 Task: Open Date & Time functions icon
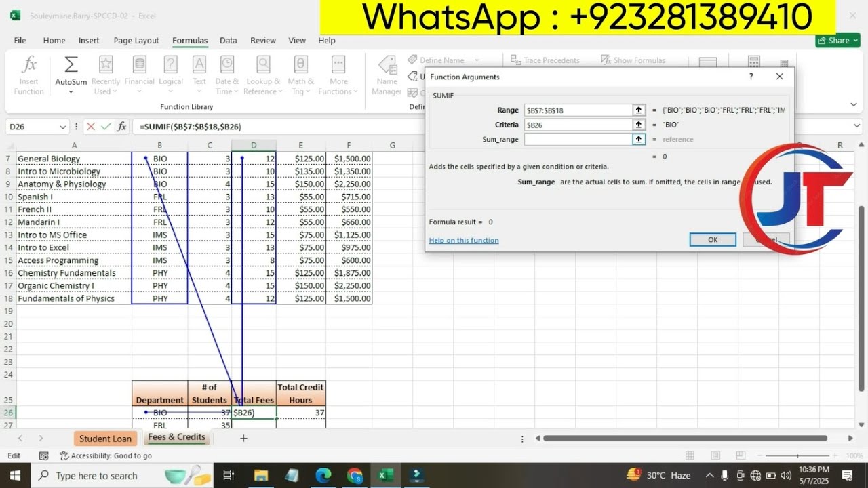227,65
